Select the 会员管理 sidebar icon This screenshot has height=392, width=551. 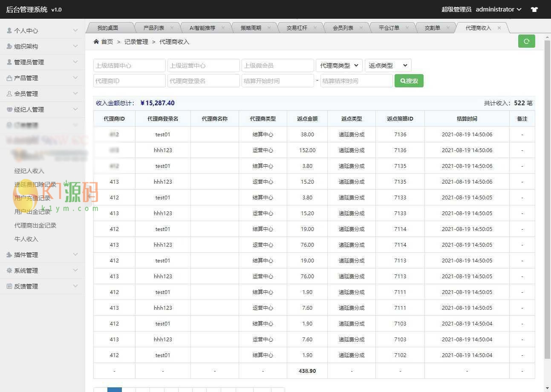9,93
